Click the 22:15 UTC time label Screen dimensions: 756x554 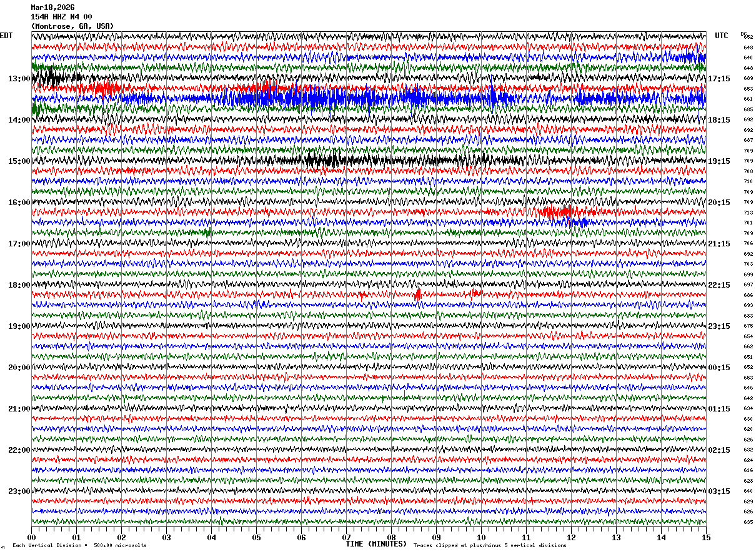point(719,285)
